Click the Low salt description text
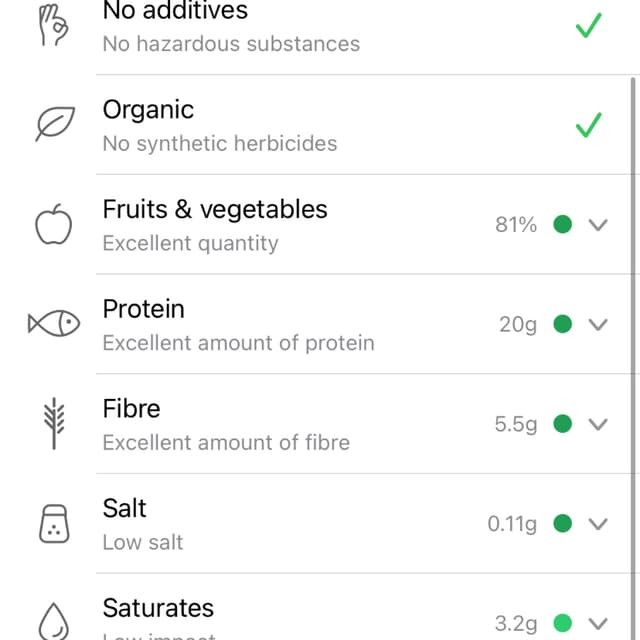 click(143, 542)
